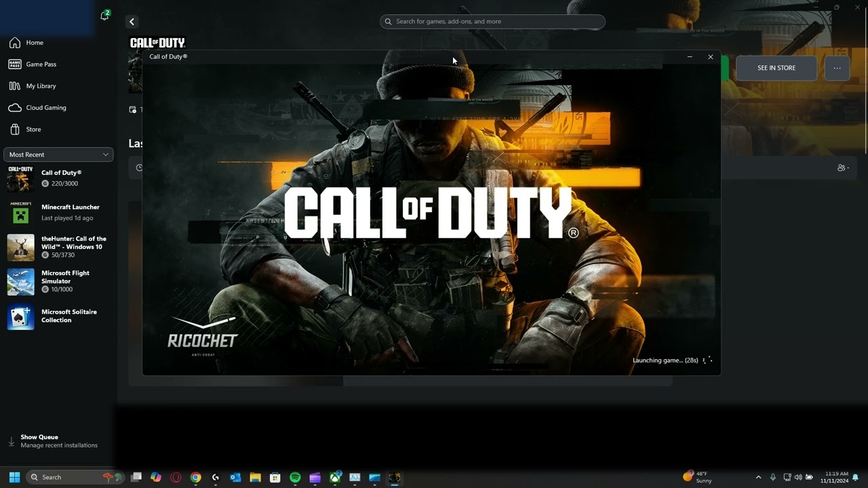Viewport: 868px width, 488px height.
Task: Focus the search games and add-ons field
Action: click(x=492, y=22)
